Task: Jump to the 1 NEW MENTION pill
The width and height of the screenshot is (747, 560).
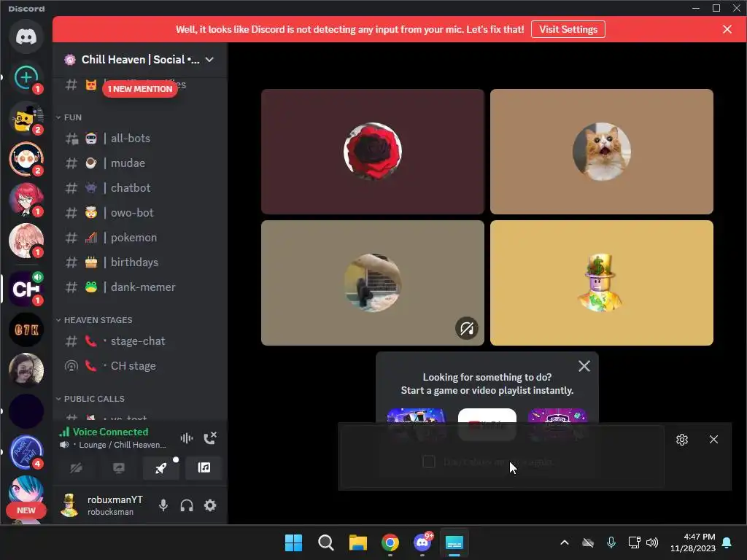Action: point(139,89)
